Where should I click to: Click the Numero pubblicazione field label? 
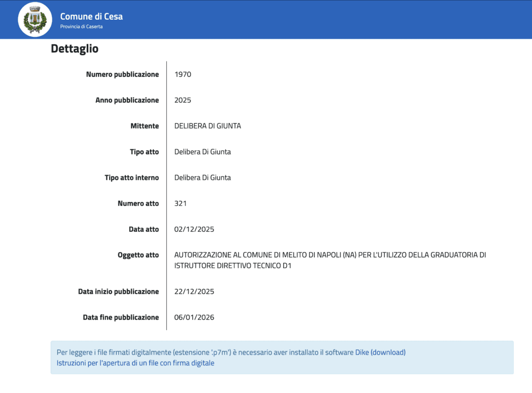coord(122,74)
